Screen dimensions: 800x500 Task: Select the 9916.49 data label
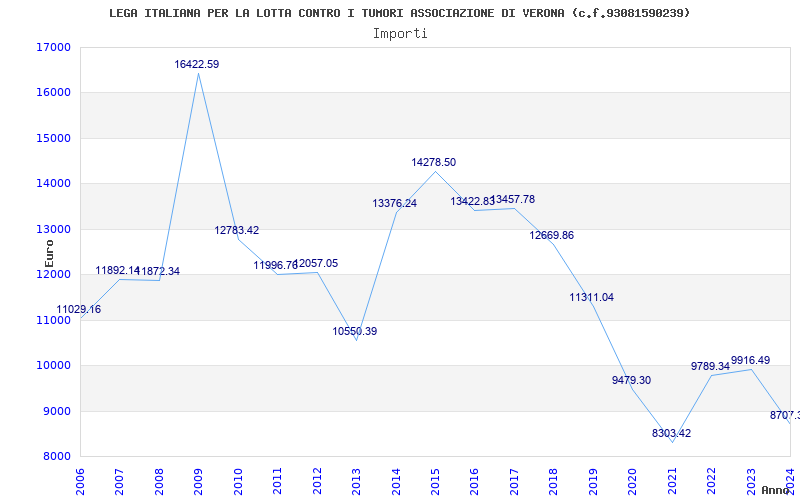pos(751,360)
